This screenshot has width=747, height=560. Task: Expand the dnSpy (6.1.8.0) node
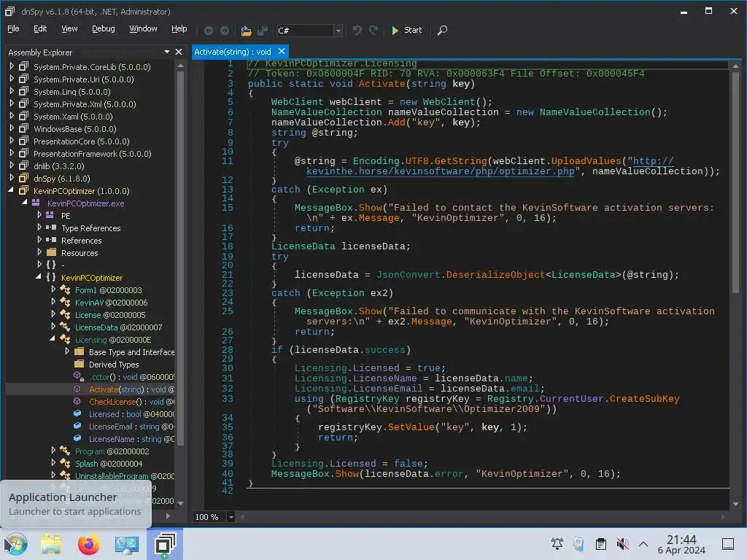coord(12,178)
